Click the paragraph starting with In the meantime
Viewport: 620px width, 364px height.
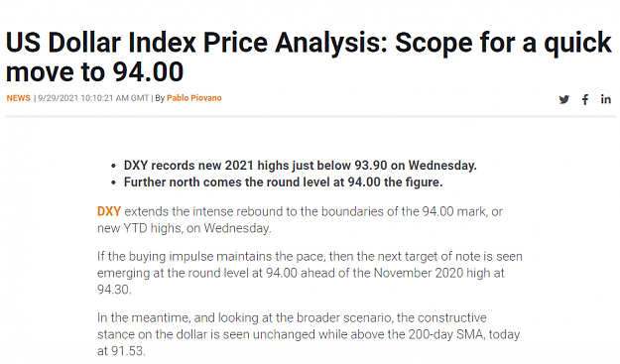coord(309,334)
